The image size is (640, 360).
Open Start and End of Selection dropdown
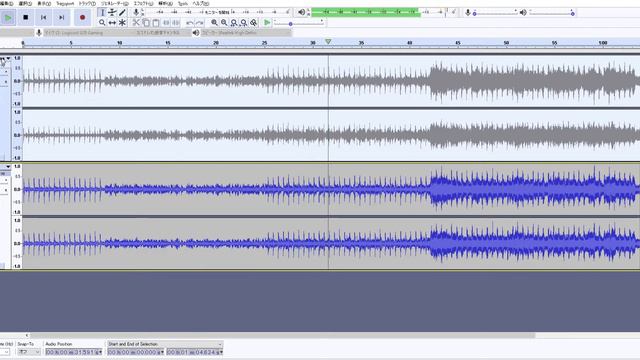point(165,344)
